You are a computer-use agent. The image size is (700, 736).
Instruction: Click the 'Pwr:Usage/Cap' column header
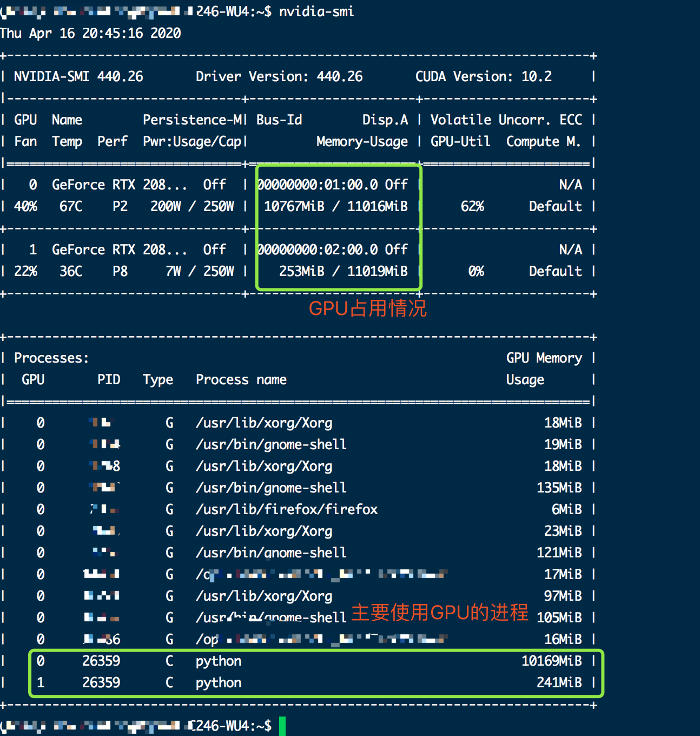(192, 141)
